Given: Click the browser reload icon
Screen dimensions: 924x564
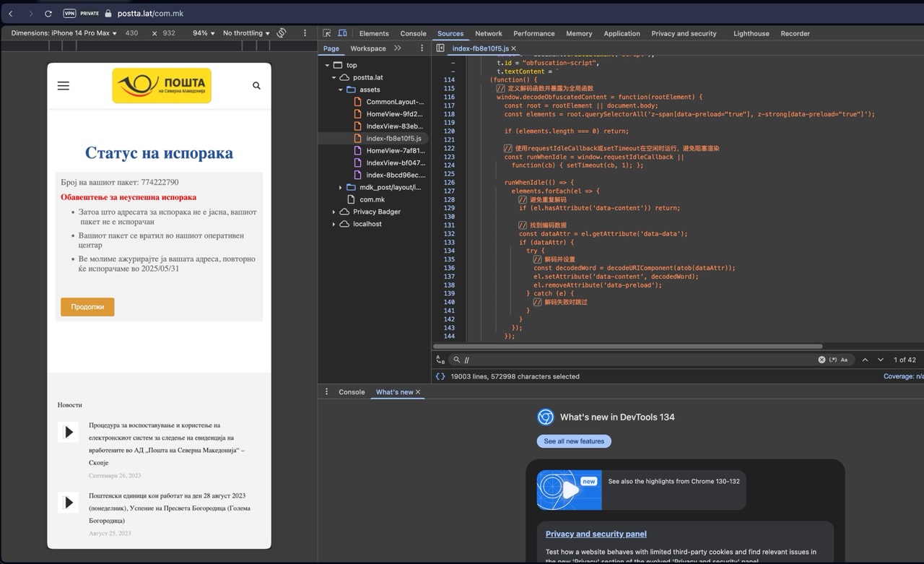Looking at the screenshot, I should pyautogui.click(x=48, y=13).
